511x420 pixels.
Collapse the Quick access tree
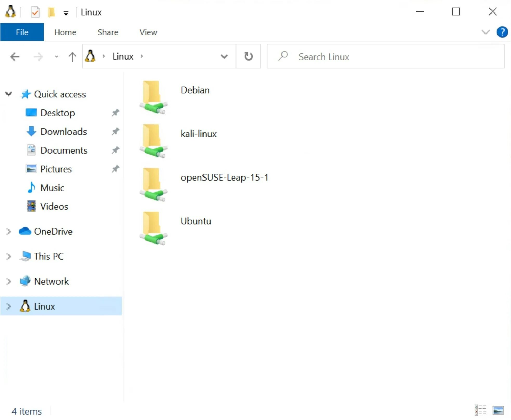click(9, 94)
